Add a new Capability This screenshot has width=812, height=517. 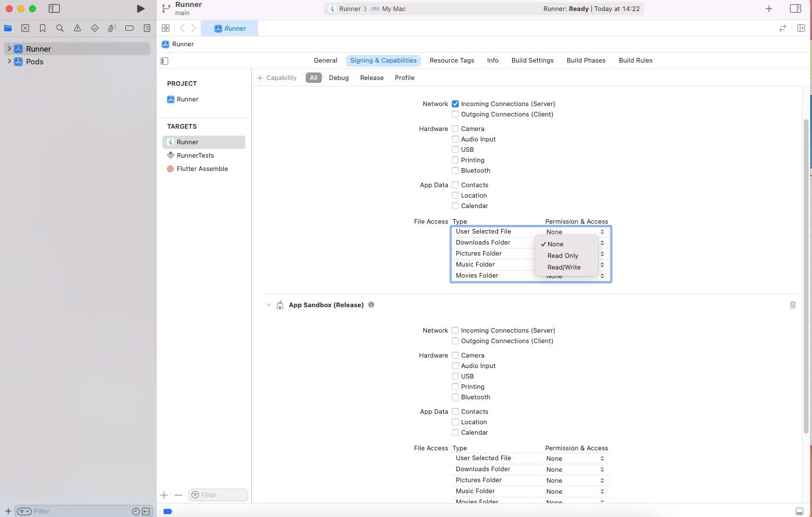pos(277,78)
